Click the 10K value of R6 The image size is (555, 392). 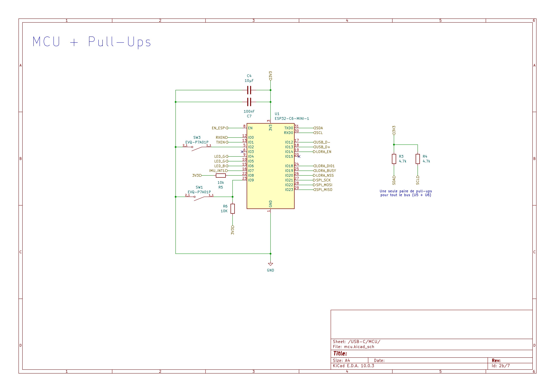224,211
